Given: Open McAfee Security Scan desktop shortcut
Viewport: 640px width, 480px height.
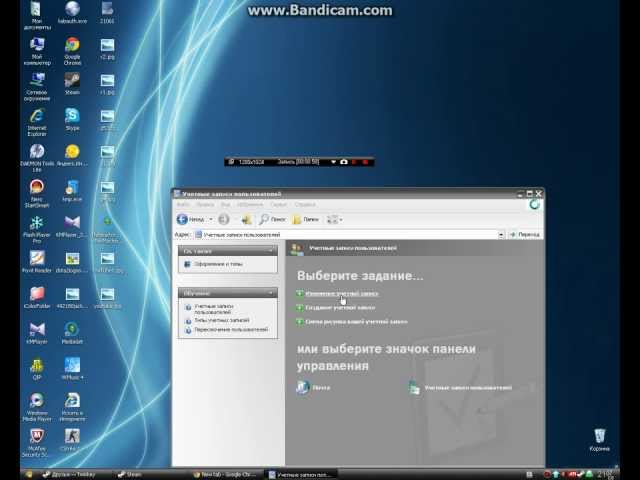Looking at the screenshot, I should point(37,442).
